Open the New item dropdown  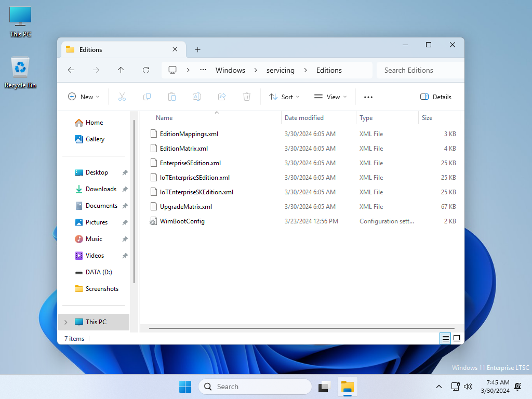coord(84,97)
